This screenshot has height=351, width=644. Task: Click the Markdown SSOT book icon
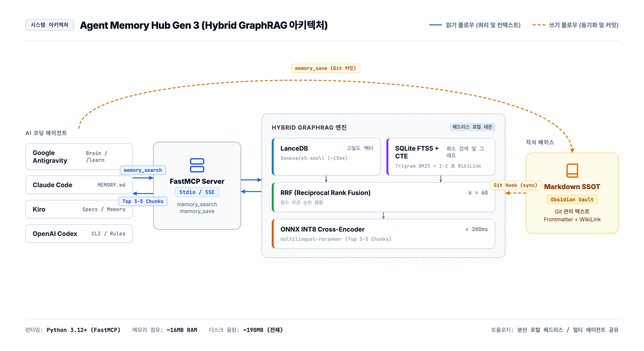(x=572, y=170)
